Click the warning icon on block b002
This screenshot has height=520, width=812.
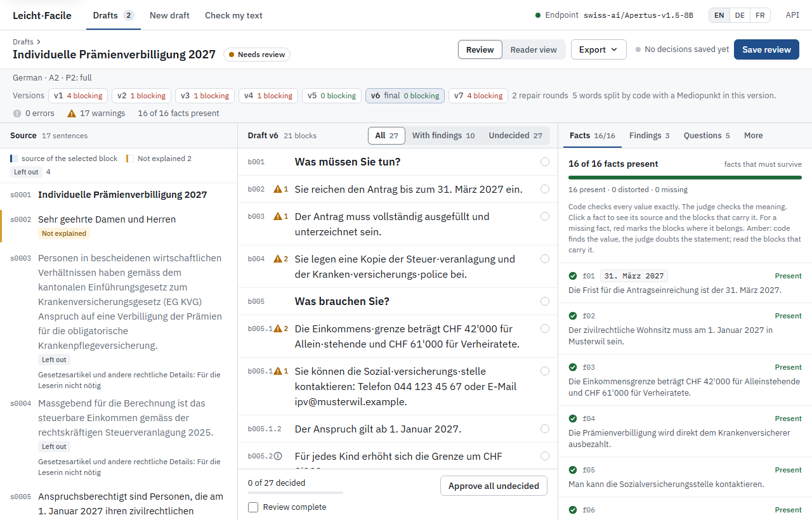[x=277, y=189]
